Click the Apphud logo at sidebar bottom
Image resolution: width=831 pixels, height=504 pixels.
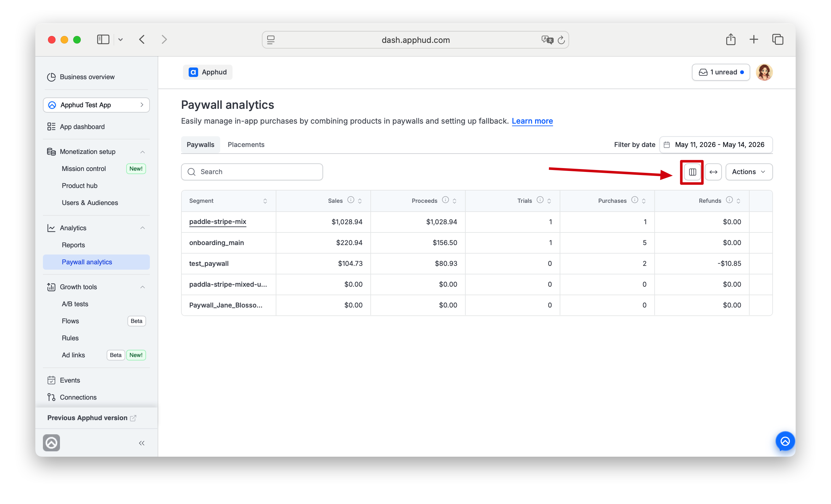(x=51, y=442)
